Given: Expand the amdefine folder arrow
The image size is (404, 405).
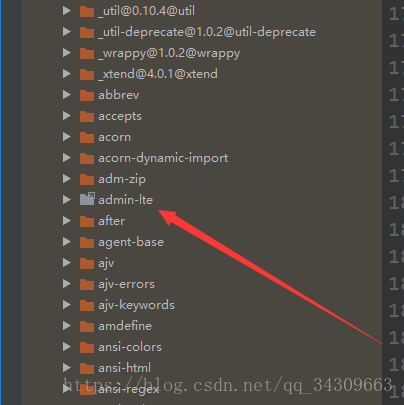Looking at the screenshot, I should [67, 326].
